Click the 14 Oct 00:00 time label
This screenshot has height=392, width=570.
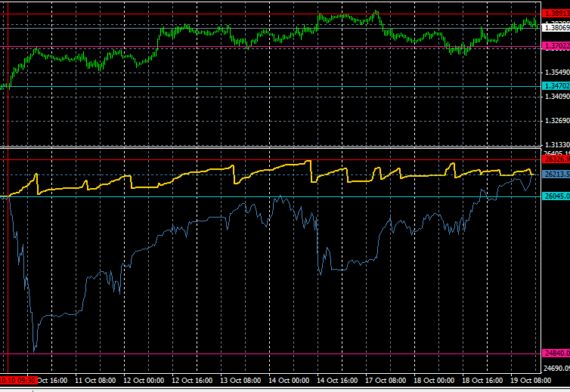point(289,381)
